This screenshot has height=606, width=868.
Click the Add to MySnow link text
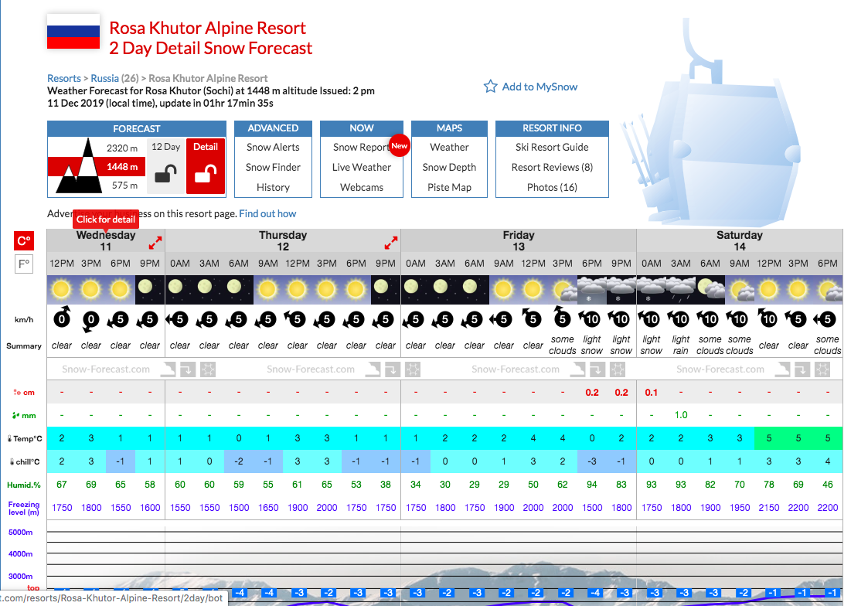(540, 87)
